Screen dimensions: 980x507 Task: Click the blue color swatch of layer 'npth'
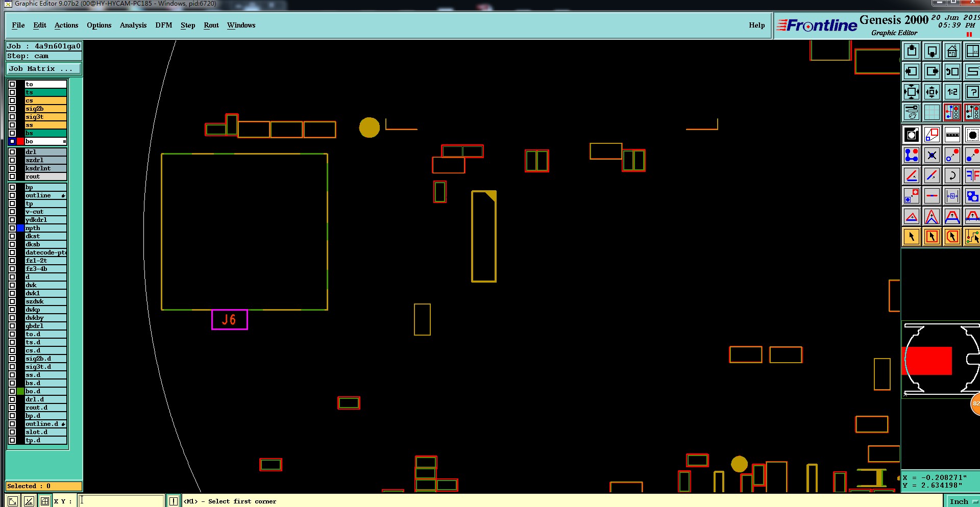20,228
